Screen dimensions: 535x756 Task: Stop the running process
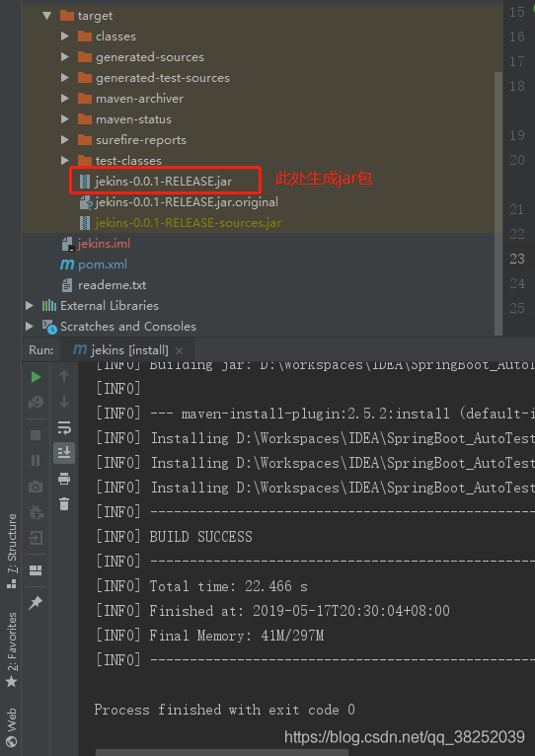tap(36, 435)
